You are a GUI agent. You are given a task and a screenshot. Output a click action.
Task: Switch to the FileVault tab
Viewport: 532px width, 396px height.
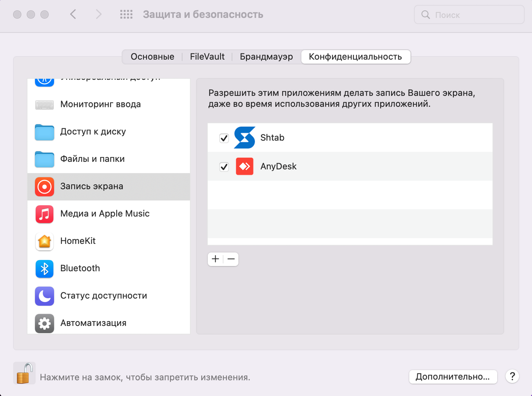pos(207,57)
